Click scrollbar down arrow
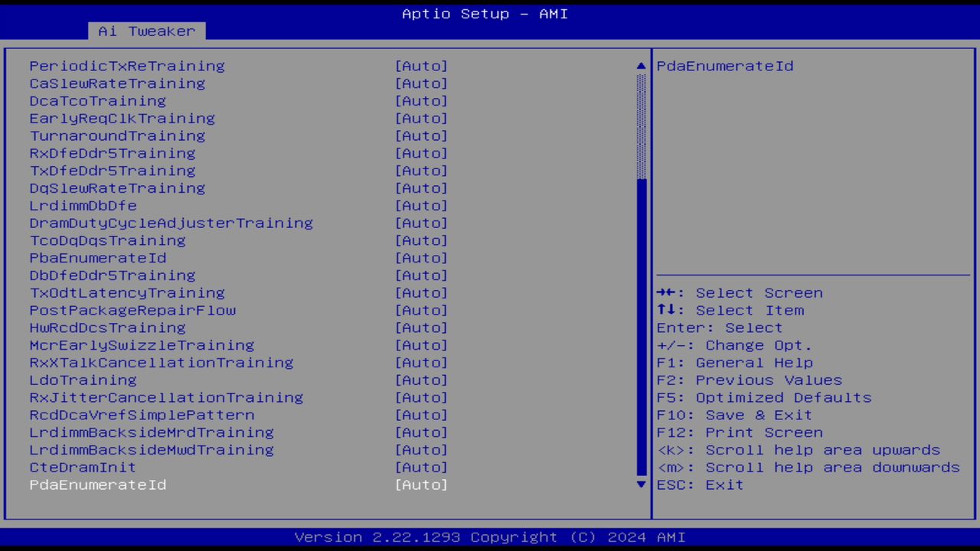 pyautogui.click(x=642, y=484)
